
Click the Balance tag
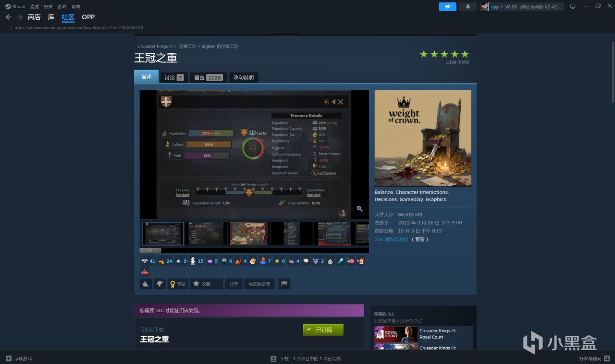(x=384, y=192)
